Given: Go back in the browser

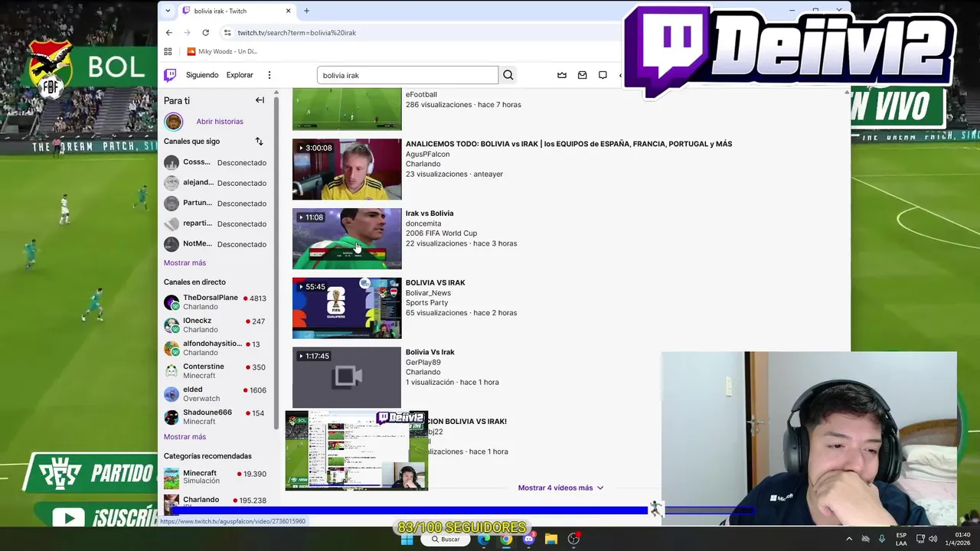Looking at the screenshot, I should [169, 33].
